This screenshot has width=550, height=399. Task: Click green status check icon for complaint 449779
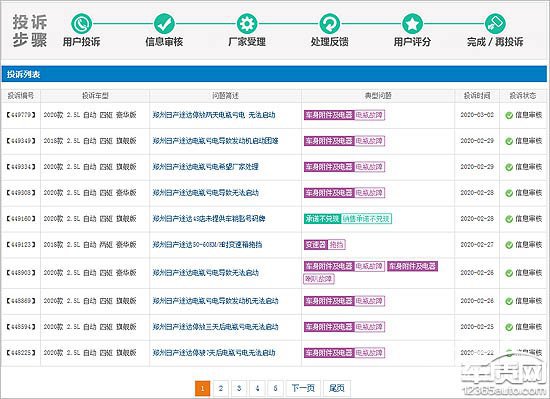pos(509,115)
